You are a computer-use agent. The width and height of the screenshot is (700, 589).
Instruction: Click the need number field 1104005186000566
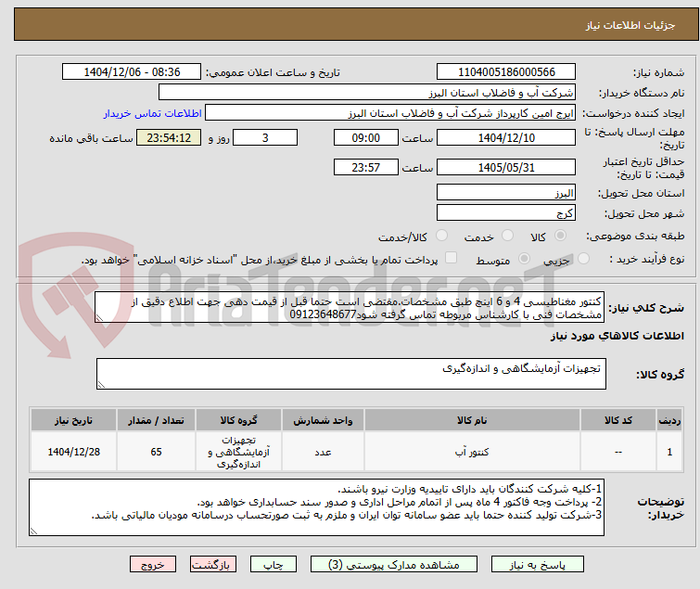(506, 72)
